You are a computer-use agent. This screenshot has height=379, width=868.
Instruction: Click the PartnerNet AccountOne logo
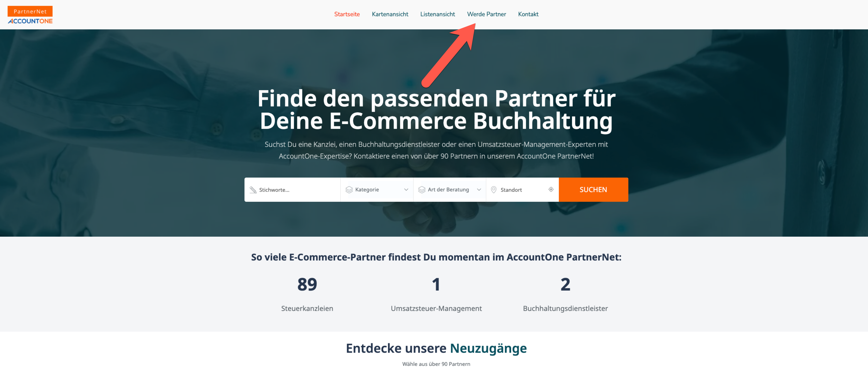30,15
